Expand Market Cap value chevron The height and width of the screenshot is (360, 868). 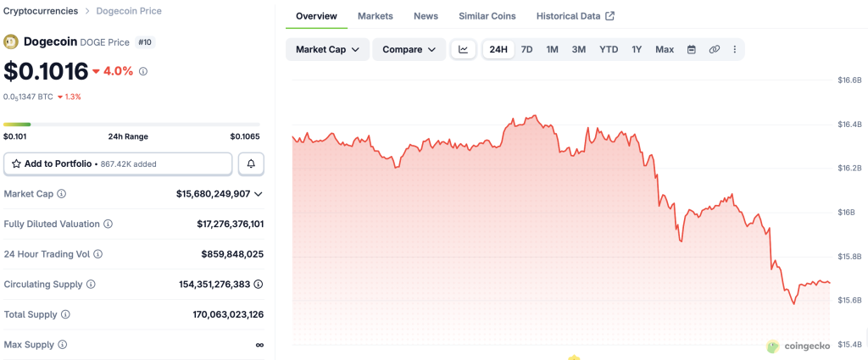258,194
